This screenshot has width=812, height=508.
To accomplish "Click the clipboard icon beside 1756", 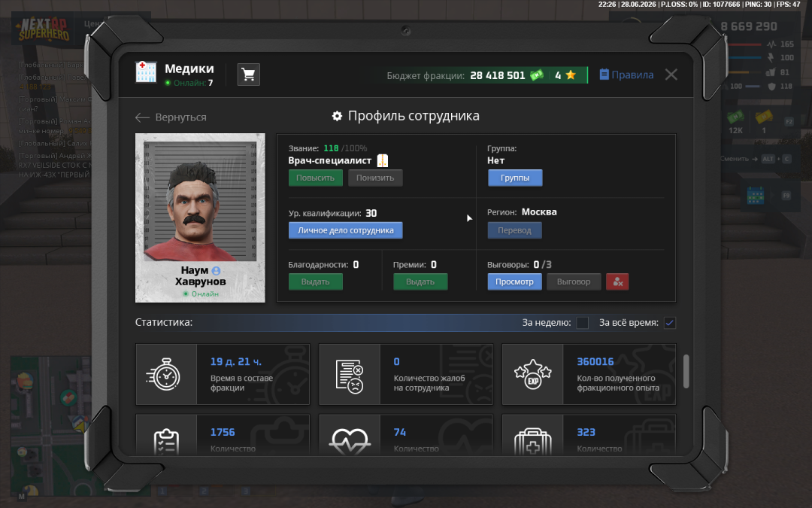I will click(166, 441).
